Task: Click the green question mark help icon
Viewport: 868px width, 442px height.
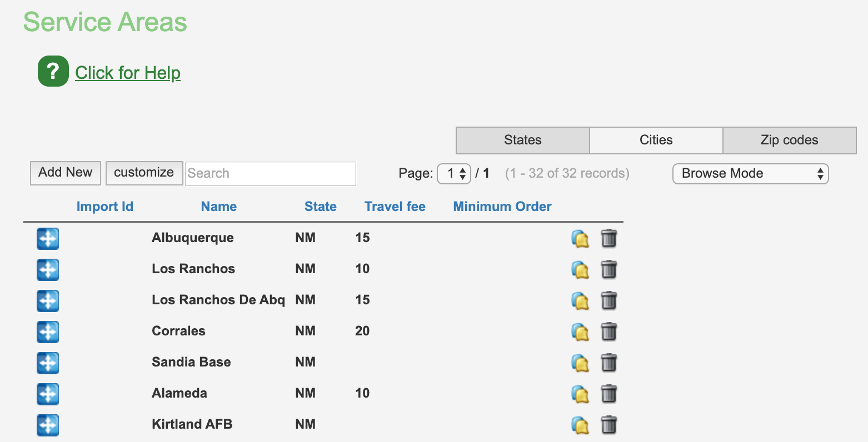Action: click(53, 72)
